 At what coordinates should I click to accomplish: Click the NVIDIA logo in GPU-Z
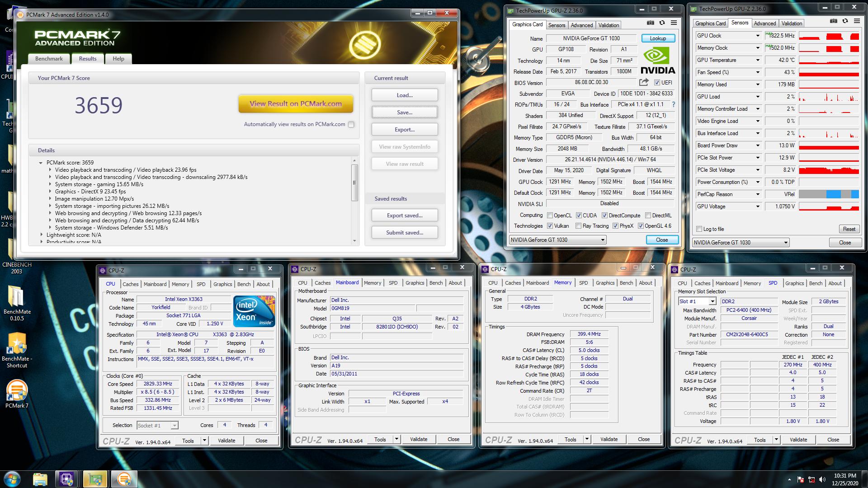tap(658, 61)
